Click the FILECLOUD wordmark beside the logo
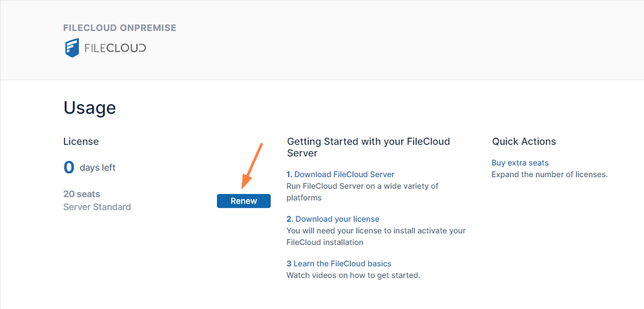Screen dimensions: 644x309 pyautogui.click(x=115, y=48)
